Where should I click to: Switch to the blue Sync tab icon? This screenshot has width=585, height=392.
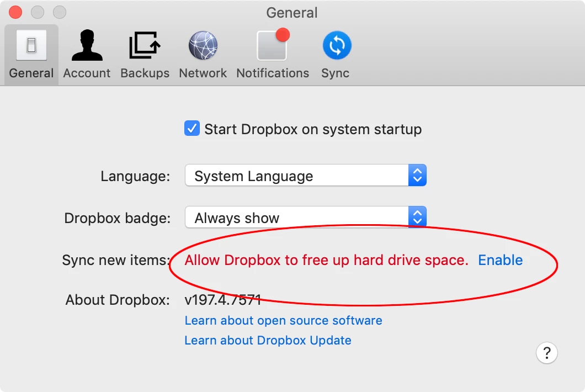[x=337, y=45]
